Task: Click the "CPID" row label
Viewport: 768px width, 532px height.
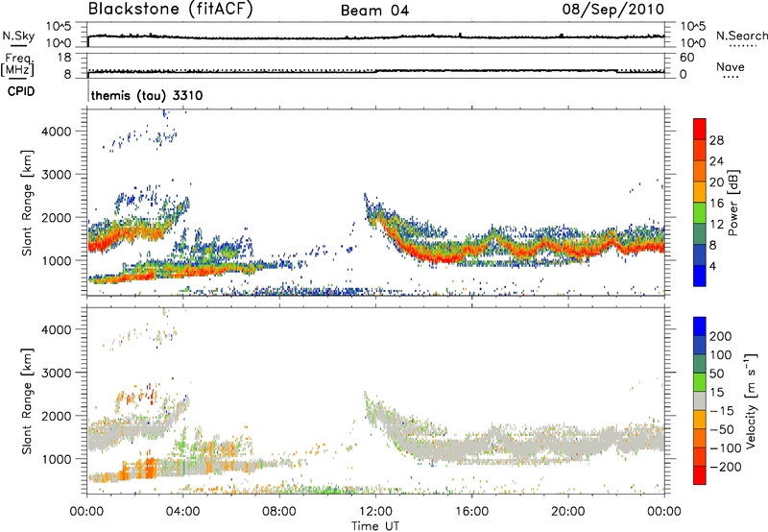Action: (x=21, y=91)
